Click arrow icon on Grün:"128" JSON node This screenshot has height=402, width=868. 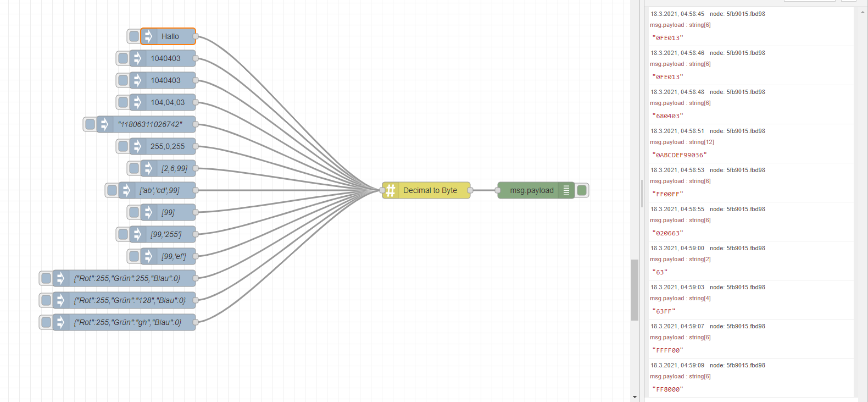click(x=60, y=300)
